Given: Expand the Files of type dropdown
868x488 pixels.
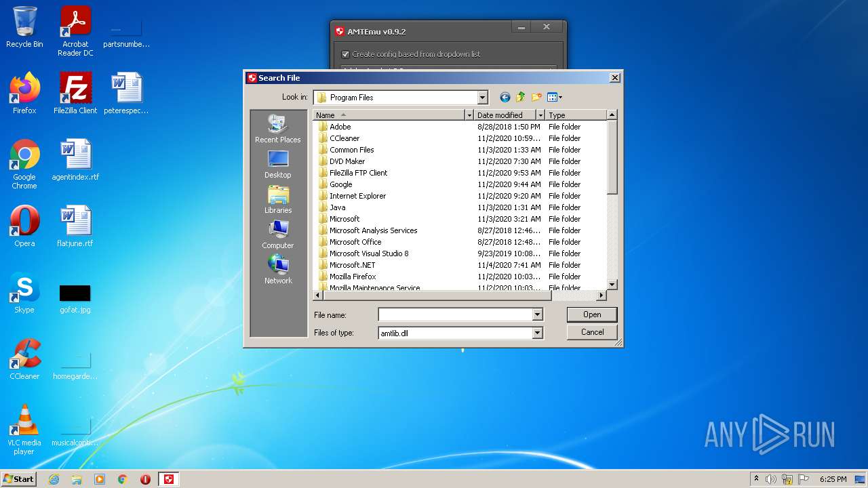Looking at the screenshot, I should coord(537,333).
